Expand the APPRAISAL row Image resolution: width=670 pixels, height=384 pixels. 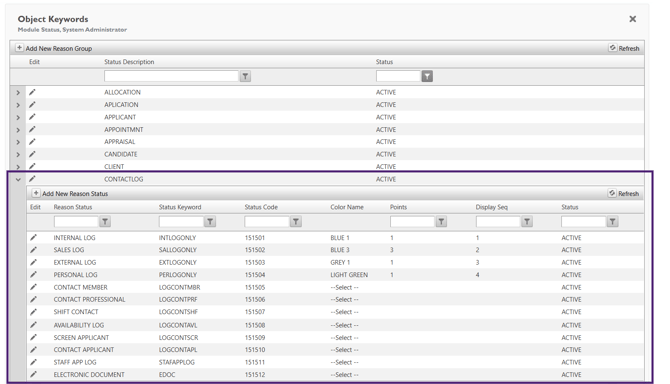coord(18,142)
